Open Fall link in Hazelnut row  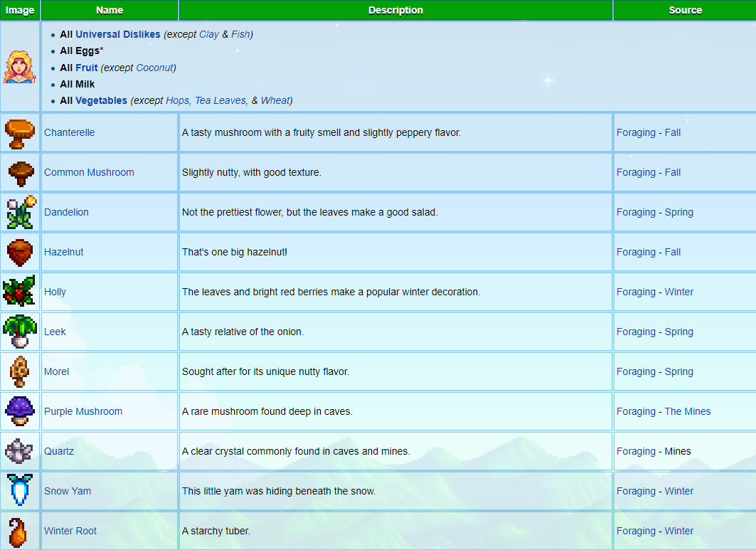tap(673, 252)
